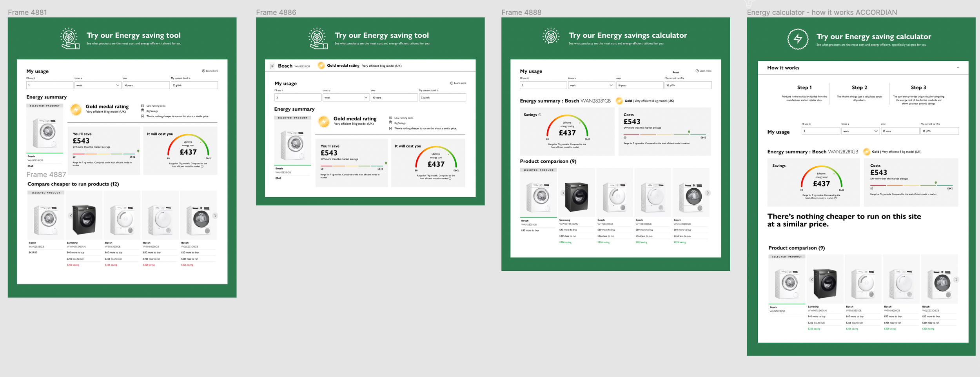Click black Samsung washer thumbnail in Frame 4888
Screen dimensions: 980x377
[x=576, y=193]
